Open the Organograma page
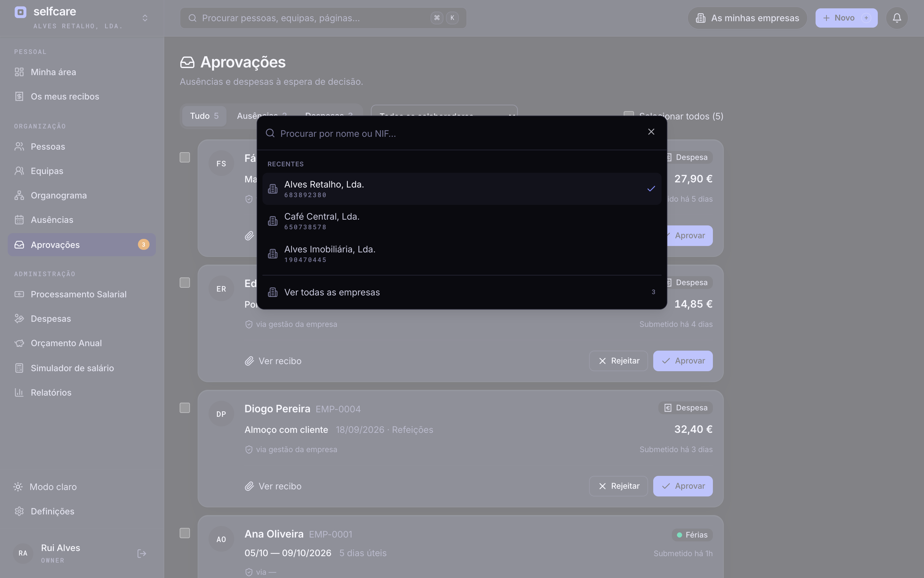Image resolution: width=924 pixels, height=578 pixels. point(81,195)
